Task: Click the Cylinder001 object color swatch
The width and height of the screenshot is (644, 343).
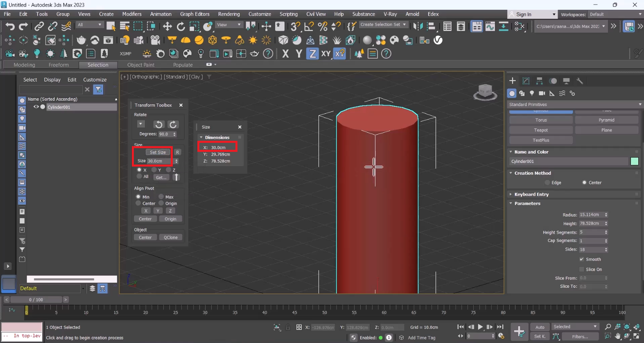Action: point(634,161)
